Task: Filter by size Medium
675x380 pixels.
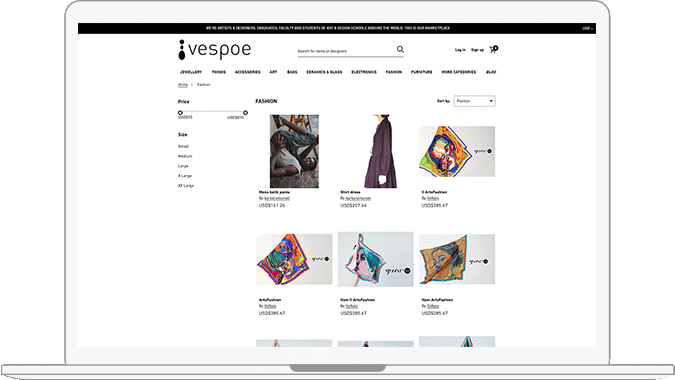Action: (185, 156)
